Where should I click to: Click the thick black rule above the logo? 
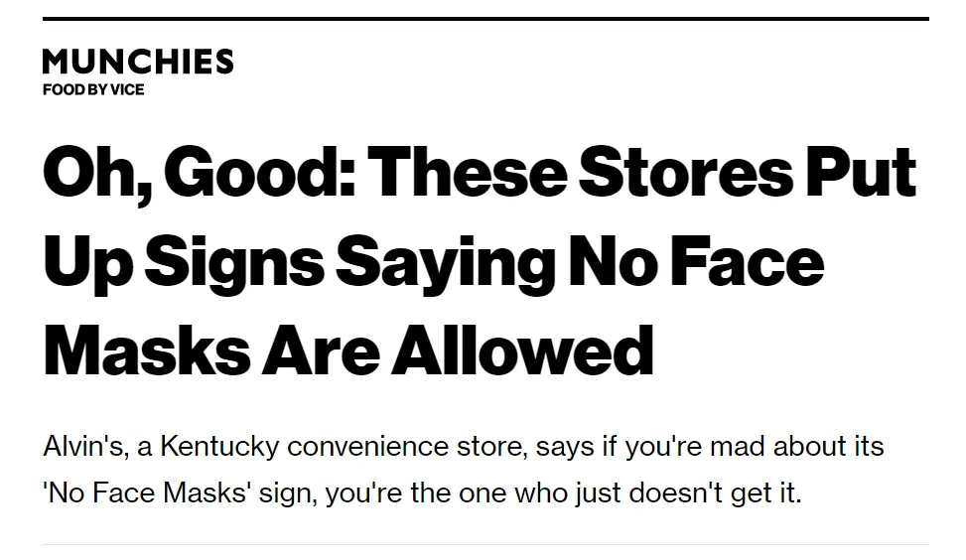point(485,19)
